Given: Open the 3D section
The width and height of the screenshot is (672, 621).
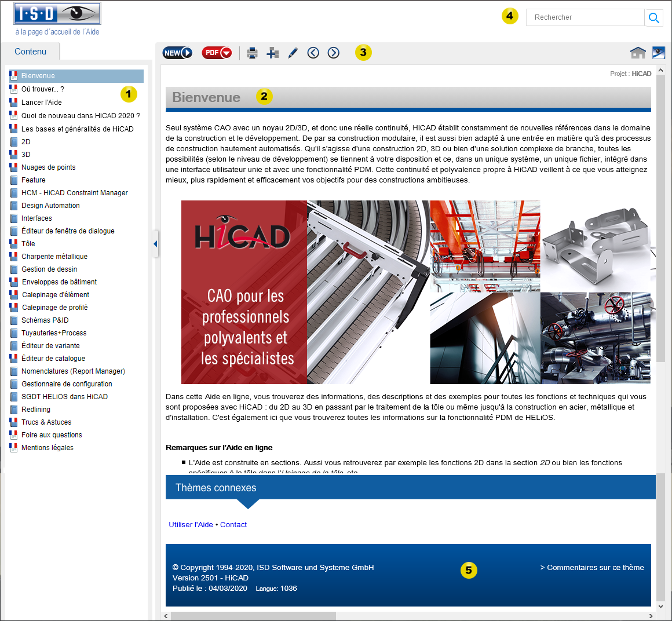Looking at the screenshot, I should tap(25, 155).
